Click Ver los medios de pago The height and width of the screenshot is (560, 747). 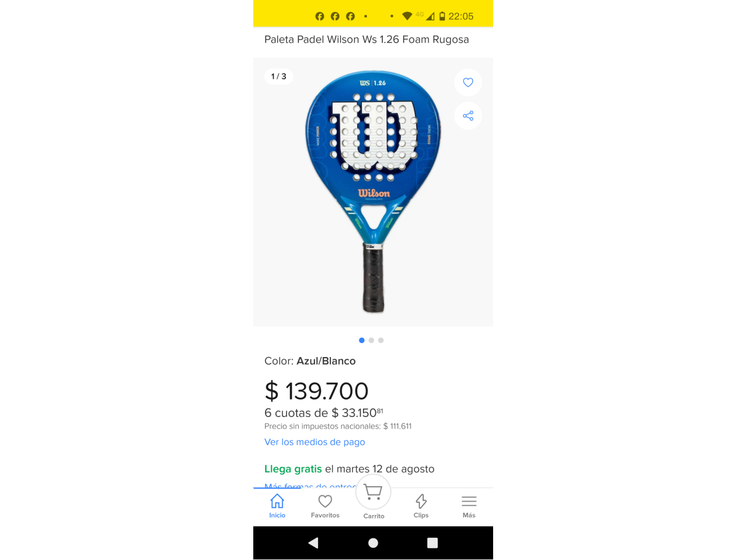pos(315,442)
